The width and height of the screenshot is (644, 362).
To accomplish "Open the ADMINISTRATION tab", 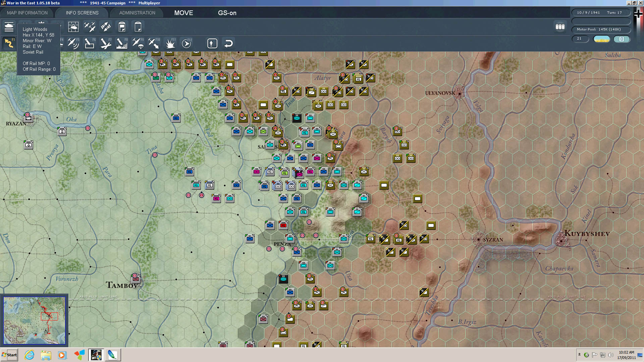I will point(137,13).
